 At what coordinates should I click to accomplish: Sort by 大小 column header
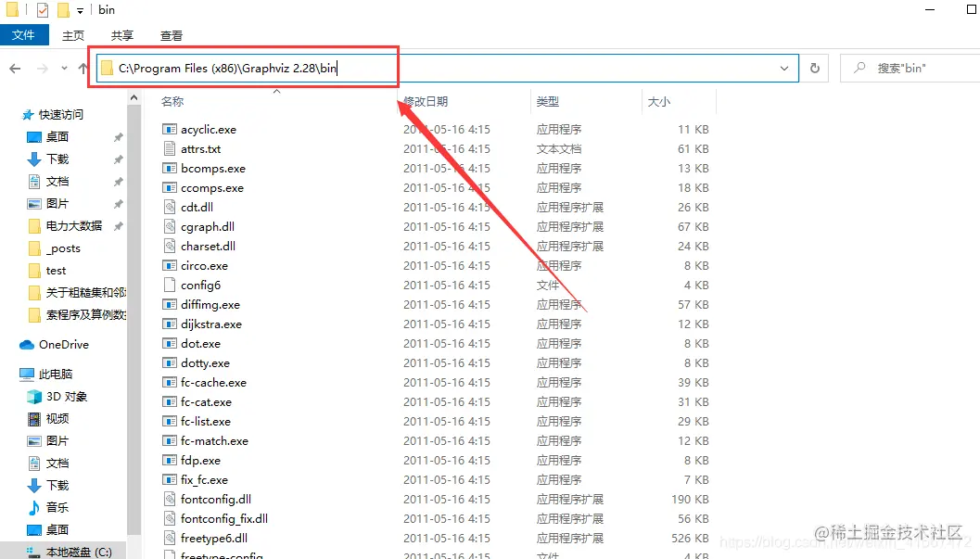(659, 101)
